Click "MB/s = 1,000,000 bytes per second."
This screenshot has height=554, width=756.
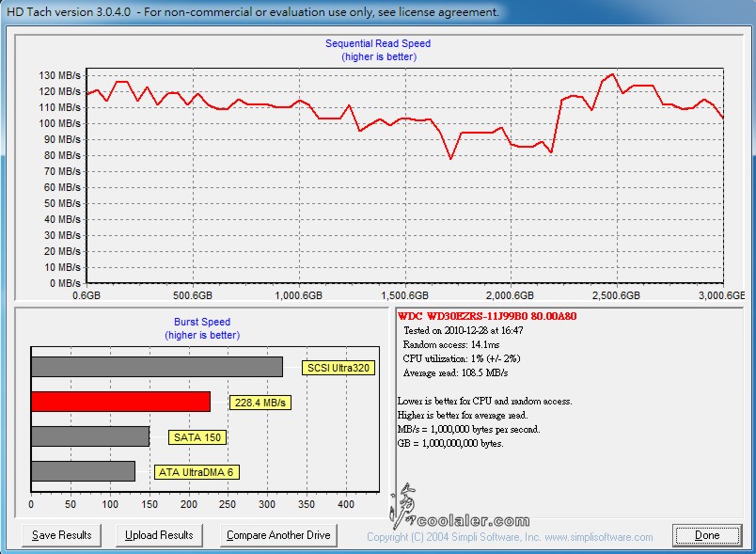[468, 429]
